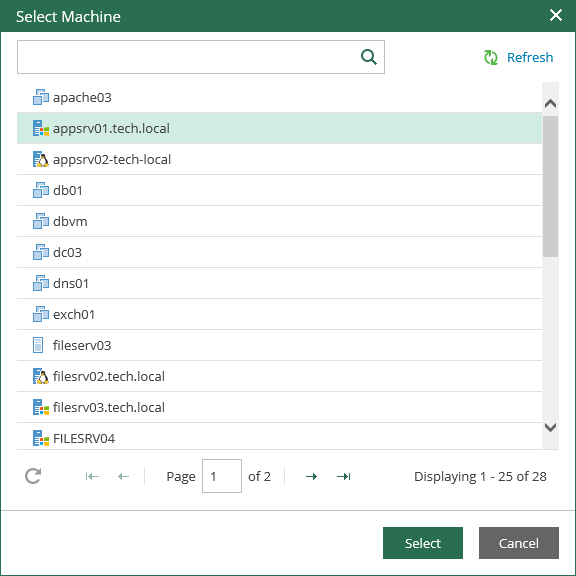Click the Cancel button
This screenshot has width=576, height=576.
[x=519, y=543]
